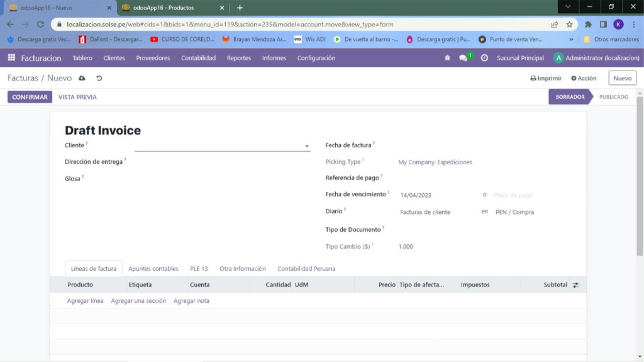Click the Nuevo button
This screenshot has height=362, width=644.
[x=622, y=78]
